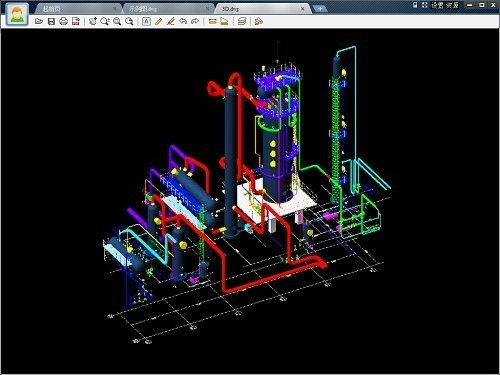
Task: Select the text annotation tool
Action: pyautogui.click(x=146, y=22)
